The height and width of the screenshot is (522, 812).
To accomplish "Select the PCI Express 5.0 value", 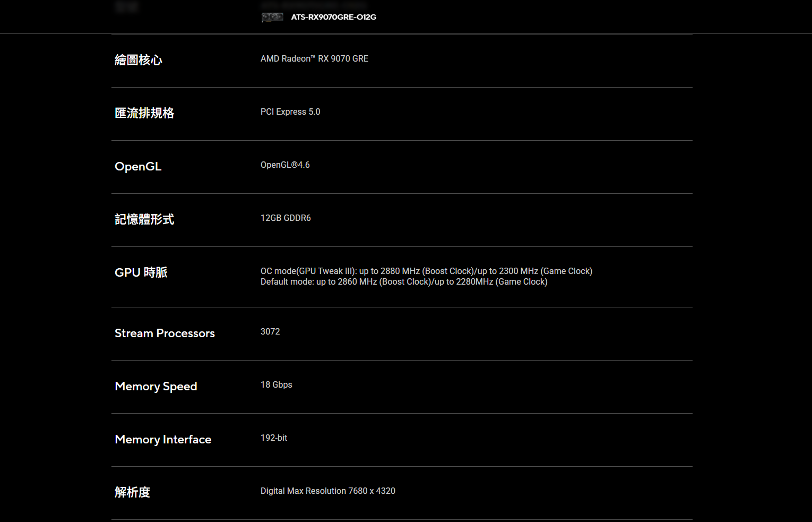I will click(x=290, y=112).
